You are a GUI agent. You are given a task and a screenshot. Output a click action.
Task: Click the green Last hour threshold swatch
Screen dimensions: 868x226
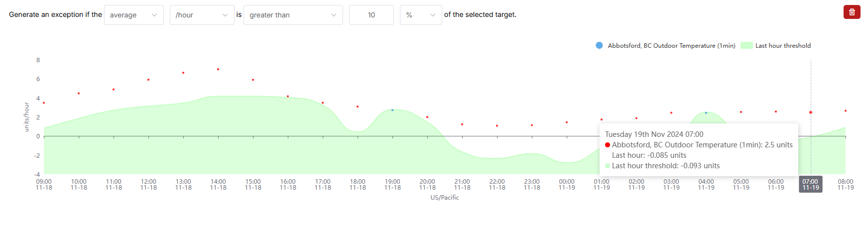pos(746,45)
